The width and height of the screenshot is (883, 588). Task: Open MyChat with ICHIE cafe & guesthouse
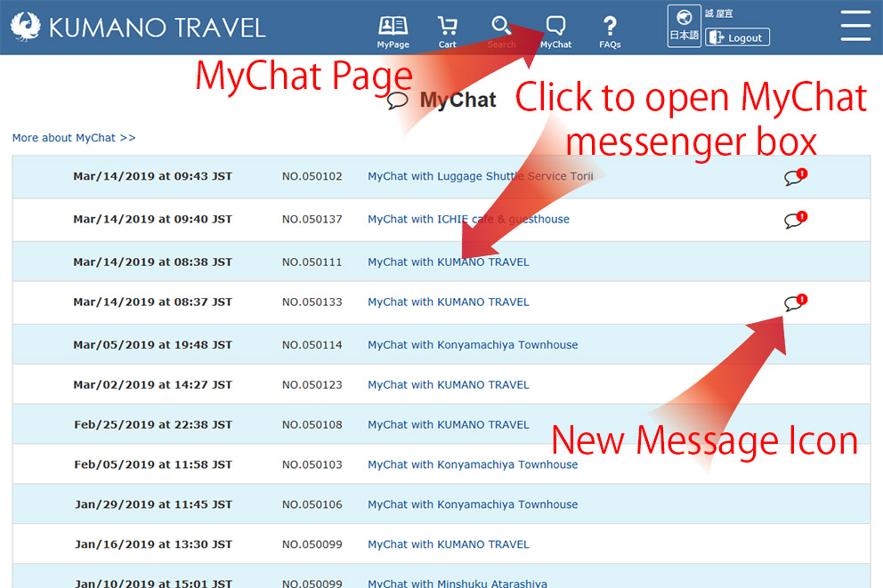(x=468, y=219)
